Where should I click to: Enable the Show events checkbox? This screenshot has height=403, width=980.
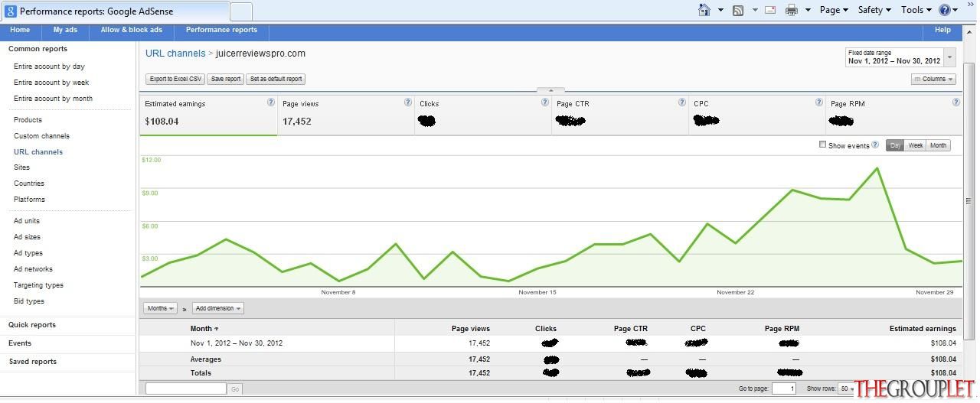(x=823, y=145)
